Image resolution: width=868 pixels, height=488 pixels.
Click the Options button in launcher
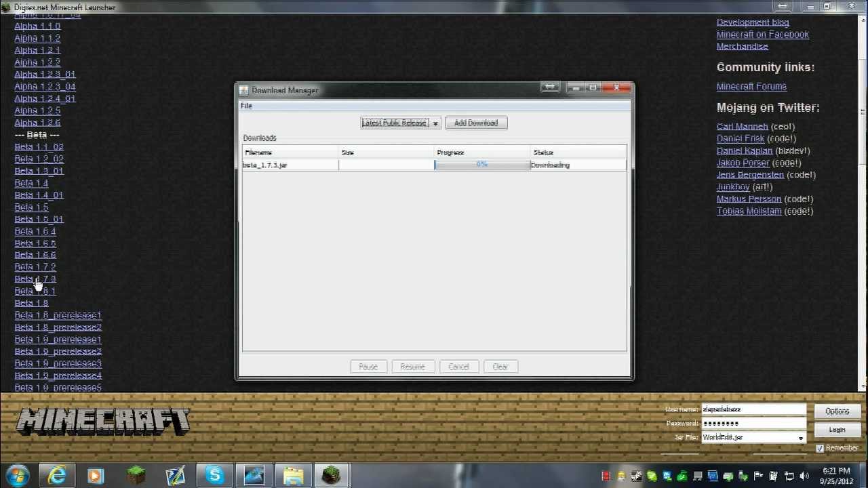pyautogui.click(x=837, y=411)
